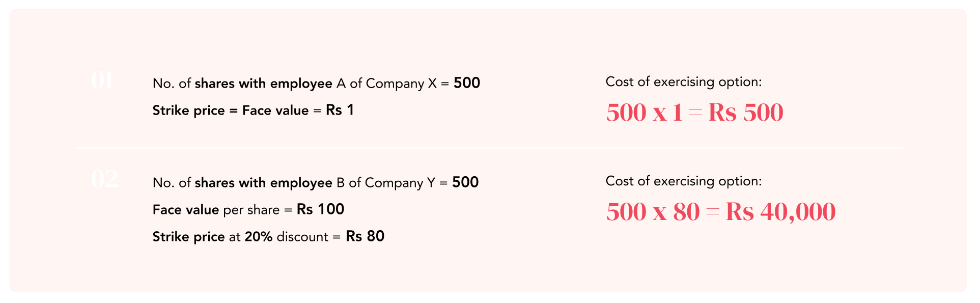Click the second 'Cost of exercising option' label
The image size is (980, 303).
[x=684, y=181]
